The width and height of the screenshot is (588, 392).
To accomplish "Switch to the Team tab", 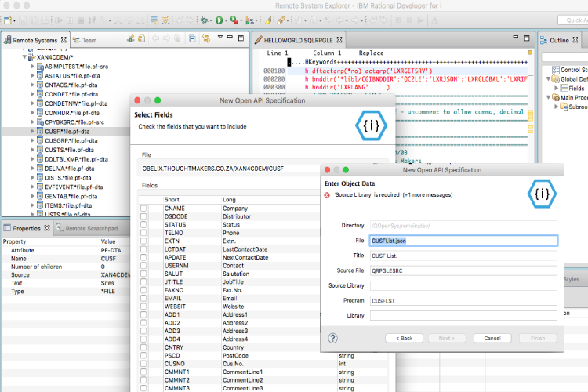I will pyautogui.click(x=85, y=40).
